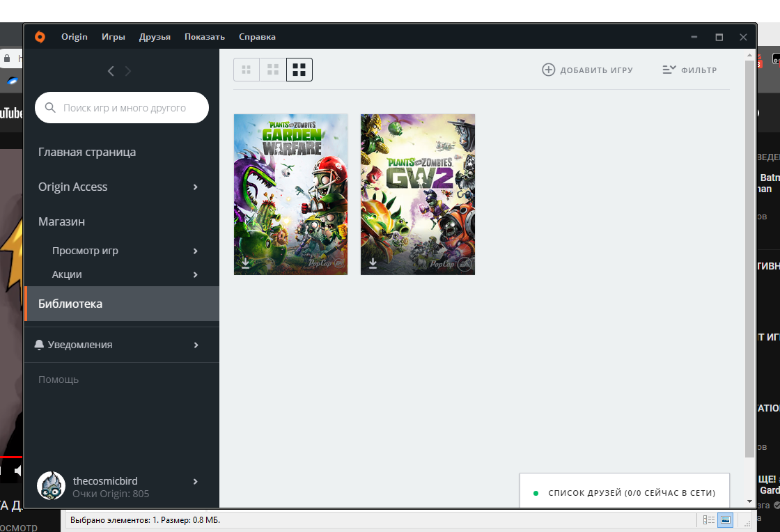The width and height of the screenshot is (780, 532).
Task: Open the Друзья menu
Action: (155, 37)
